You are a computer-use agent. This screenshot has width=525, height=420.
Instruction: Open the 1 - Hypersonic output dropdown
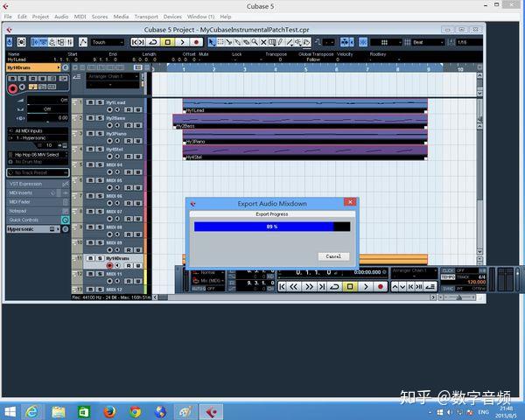(x=38, y=137)
